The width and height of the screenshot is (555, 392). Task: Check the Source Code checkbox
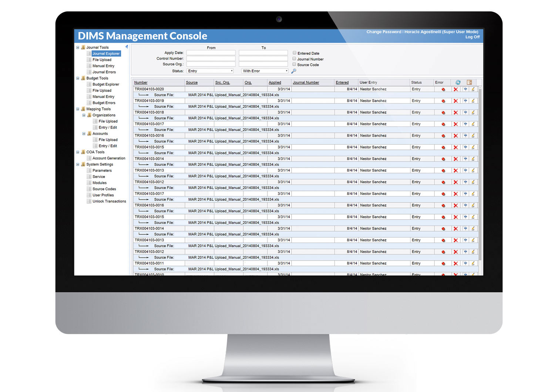[x=295, y=64]
